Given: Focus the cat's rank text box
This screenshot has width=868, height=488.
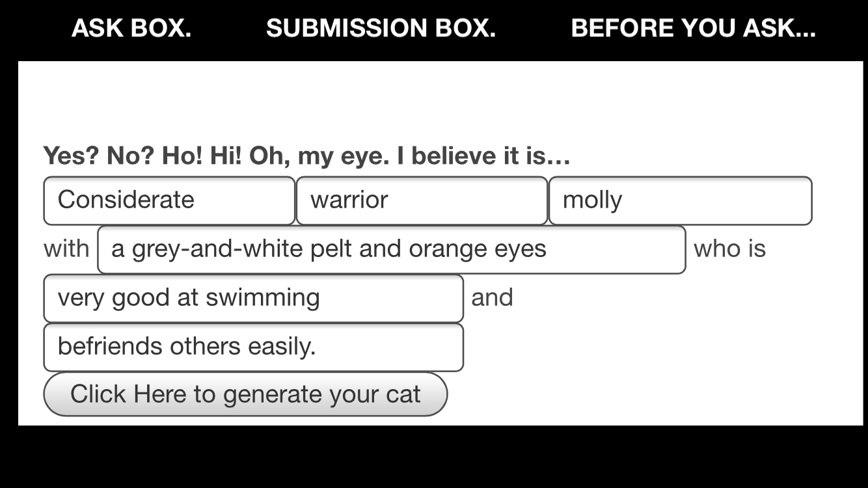Looking at the screenshot, I should 422,200.
